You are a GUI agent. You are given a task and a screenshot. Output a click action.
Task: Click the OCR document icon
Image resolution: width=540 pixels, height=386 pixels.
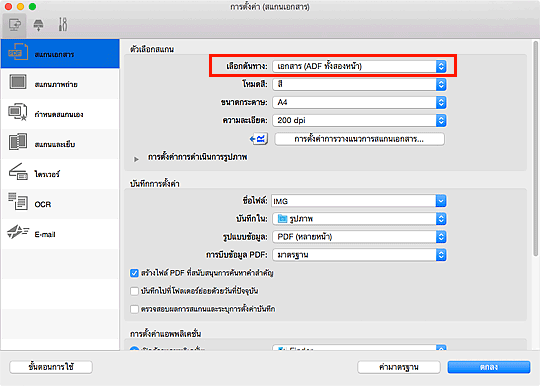(18, 201)
